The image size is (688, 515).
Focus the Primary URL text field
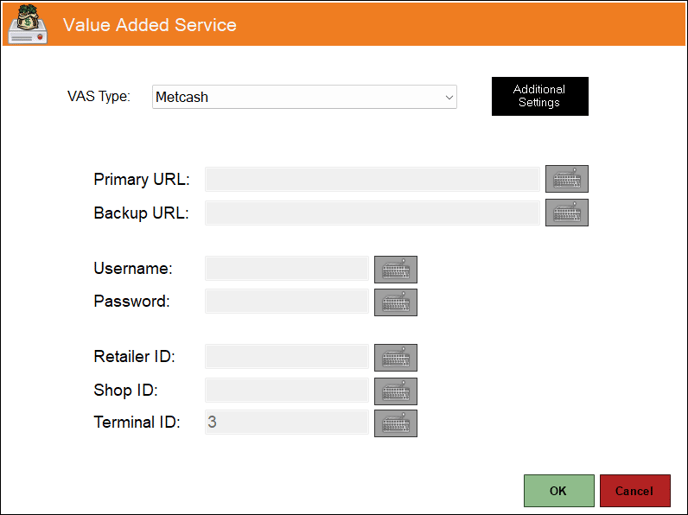pyautogui.click(x=372, y=179)
